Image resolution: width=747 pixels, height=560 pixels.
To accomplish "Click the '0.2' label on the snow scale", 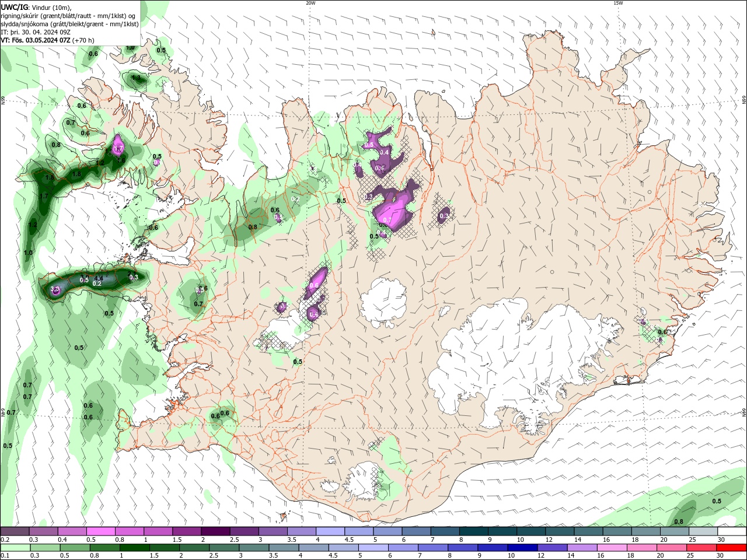I will click(5, 540).
